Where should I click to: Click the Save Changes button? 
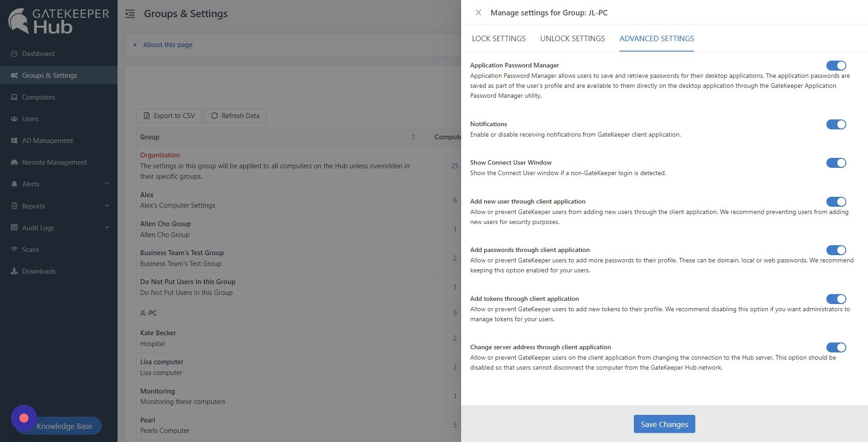(x=664, y=424)
